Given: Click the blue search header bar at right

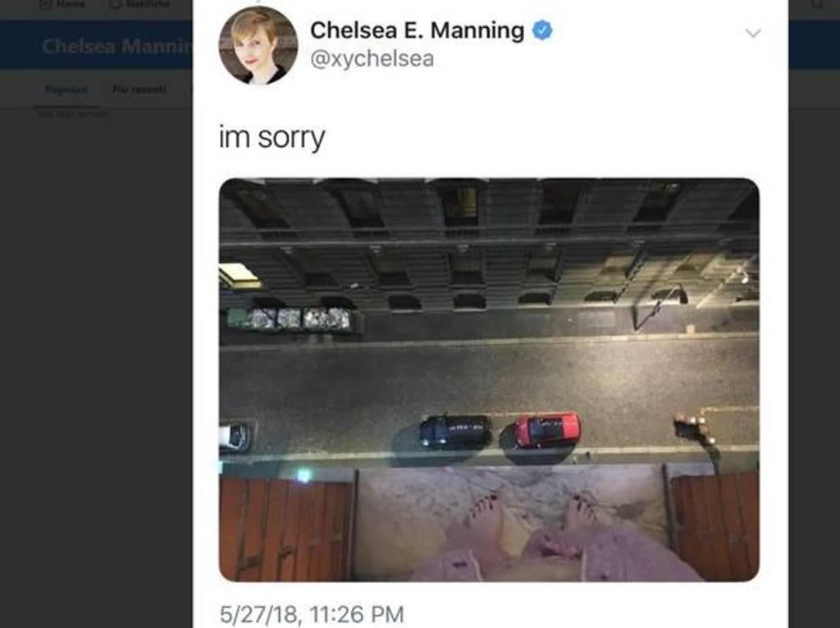Looking at the screenshot, I should tap(814, 44).
